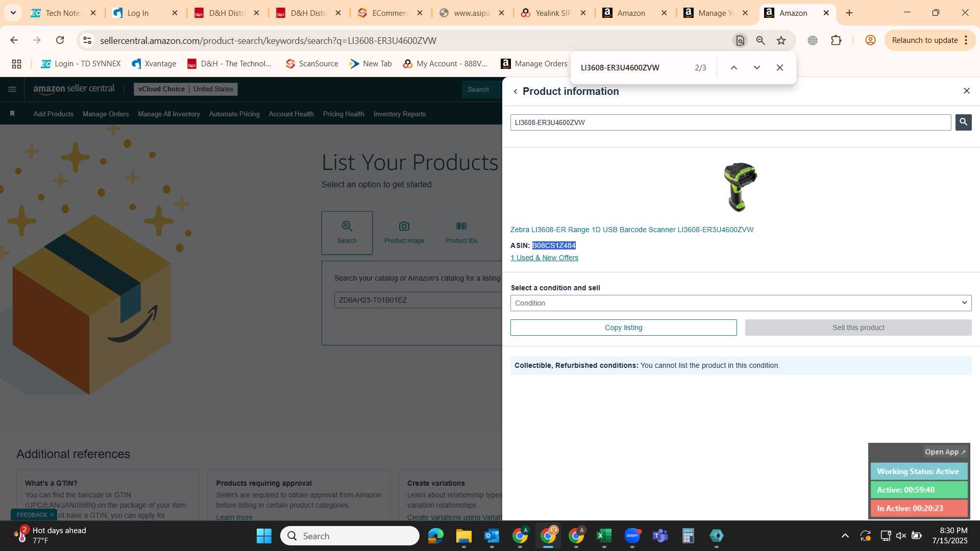Open the Manage Orders menu item

pyautogui.click(x=106, y=114)
